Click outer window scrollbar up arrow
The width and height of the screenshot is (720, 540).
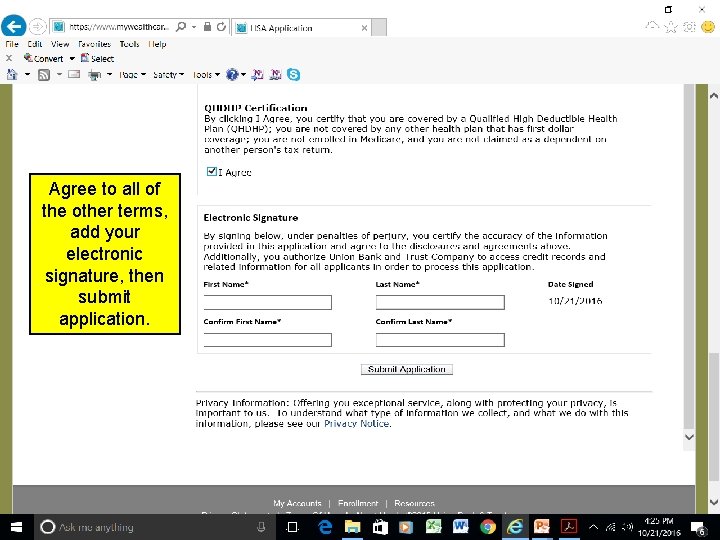tap(713, 96)
